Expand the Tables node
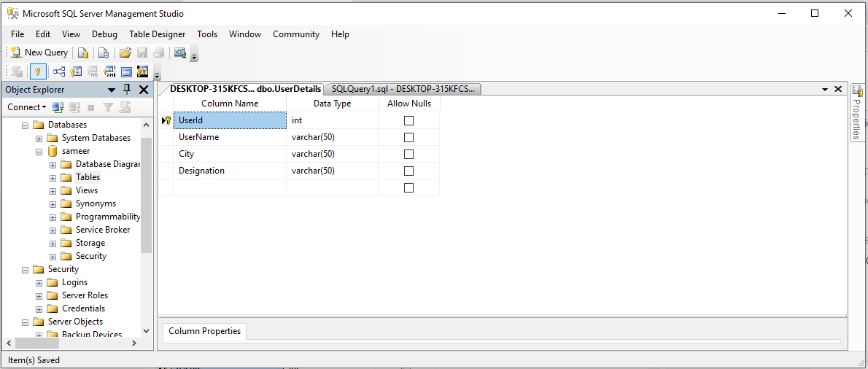Viewport: 868px width, 369px height. (53, 178)
